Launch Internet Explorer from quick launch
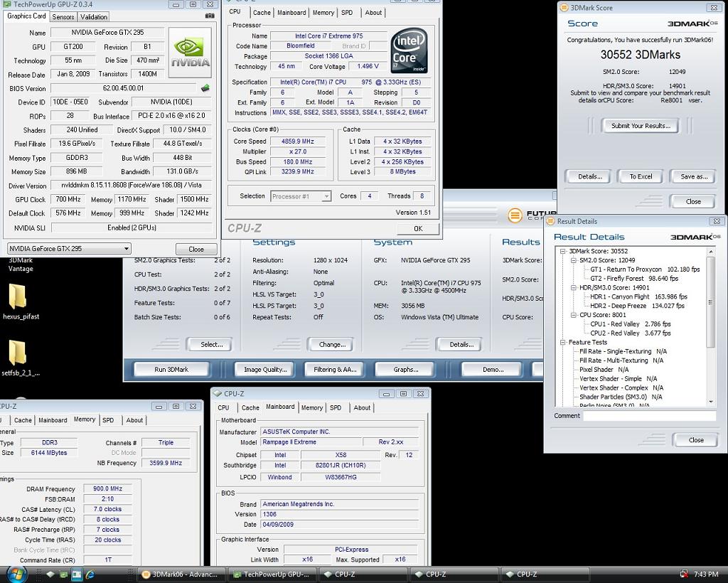This screenshot has width=728, height=583. pos(90,574)
